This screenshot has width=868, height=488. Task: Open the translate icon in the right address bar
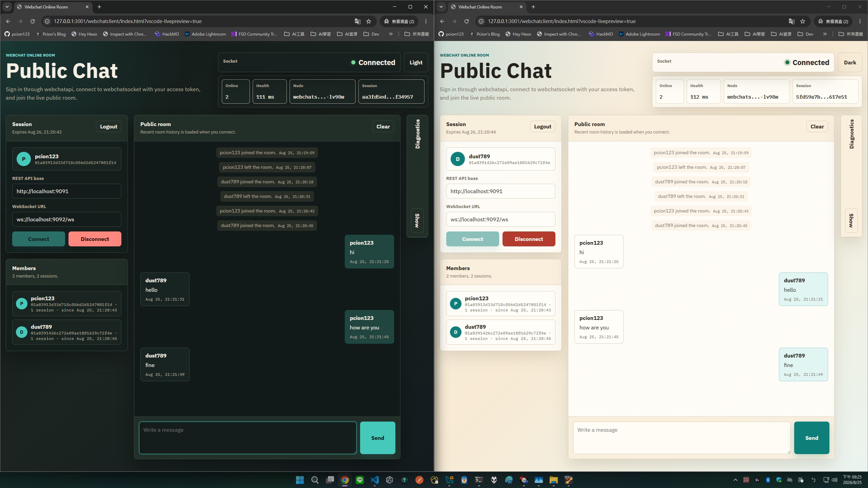click(792, 21)
